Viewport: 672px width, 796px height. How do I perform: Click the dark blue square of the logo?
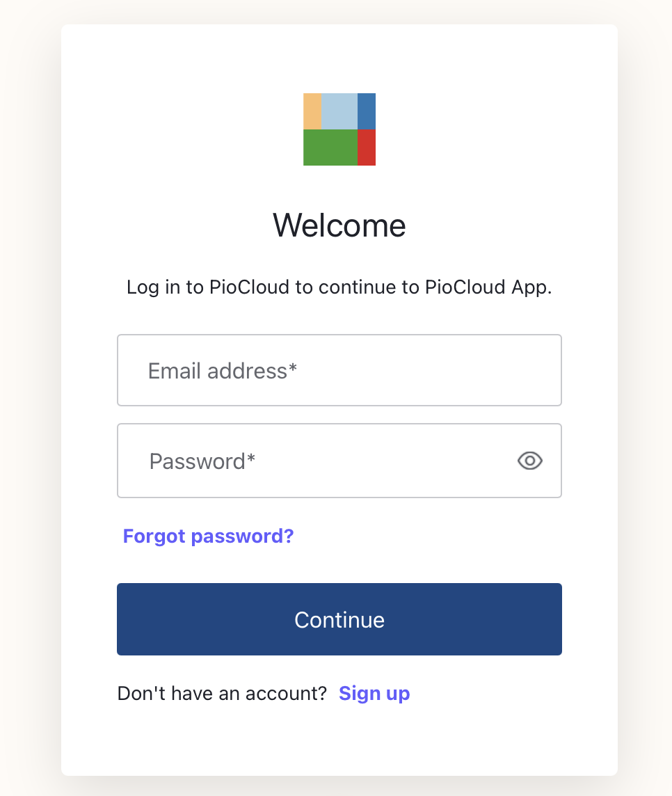(x=367, y=111)
